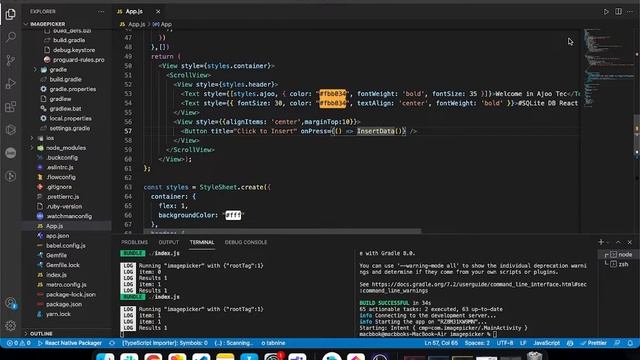Open Source Control view icon

point(11,60)
